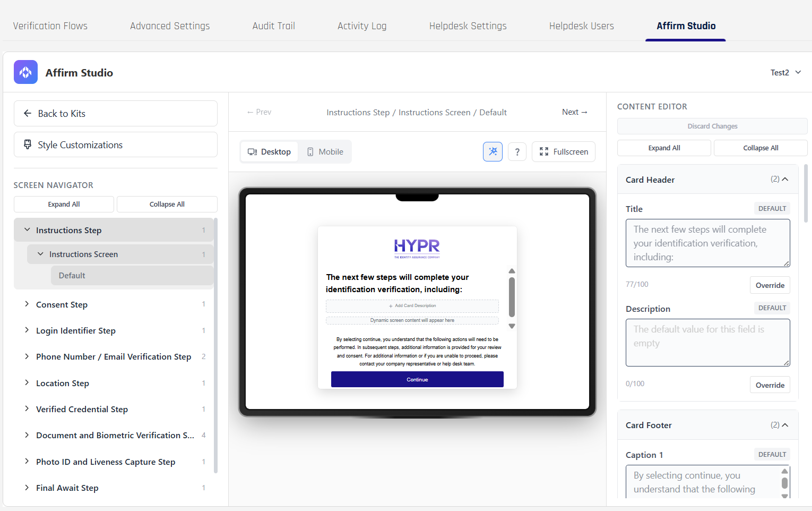The height and width of the screenshot is (511, 812).
Task: Collapse the Card Header section
Action: click(785, 180)
